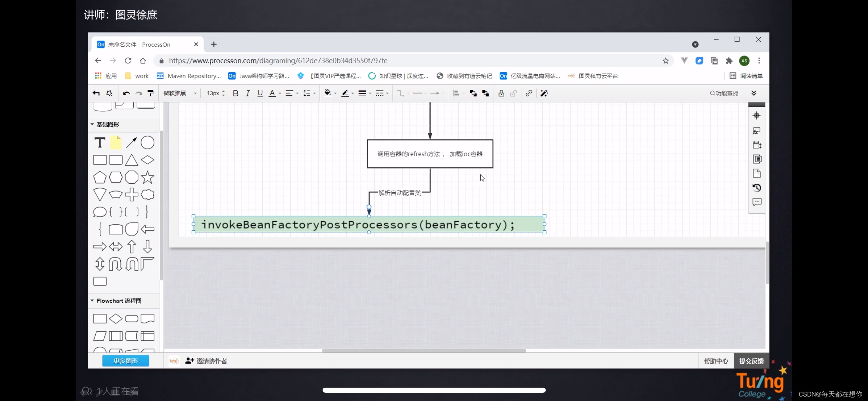The width and height of the screenshot is (868, 401).
Task: Open the line color pen picker
Action: tap(347, 93)
